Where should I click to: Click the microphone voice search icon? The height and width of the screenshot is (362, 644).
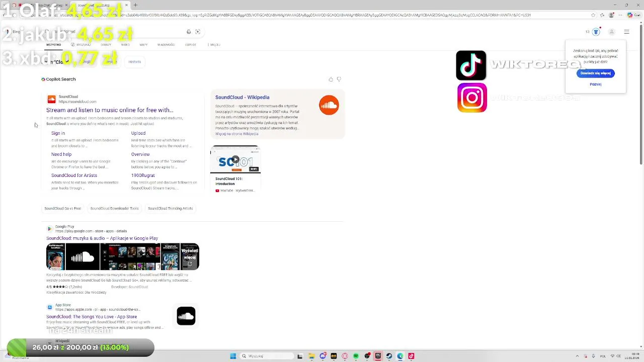coord(189,32)
